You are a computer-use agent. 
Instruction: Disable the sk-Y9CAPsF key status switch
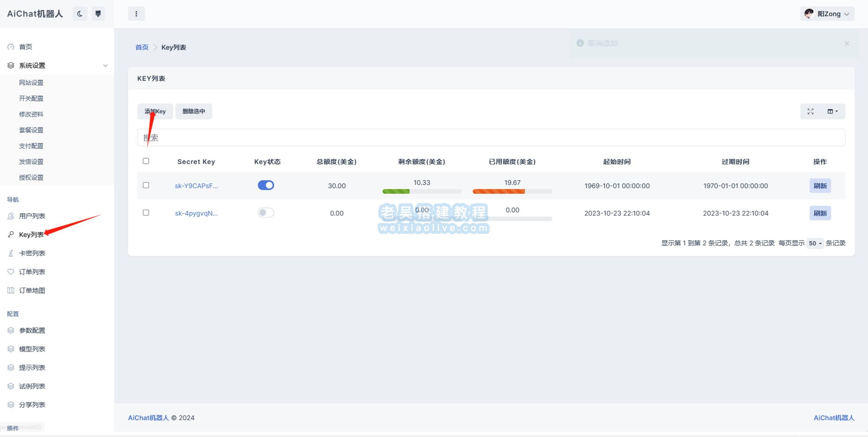click(x=266, y=186)
